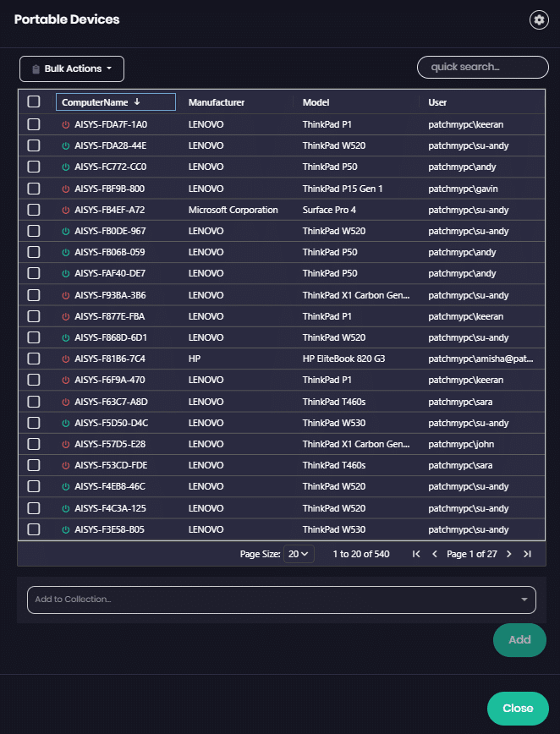Expand the Add to Collection combo box
Screen dimensions: 560x734
click(x=282, y=600)
